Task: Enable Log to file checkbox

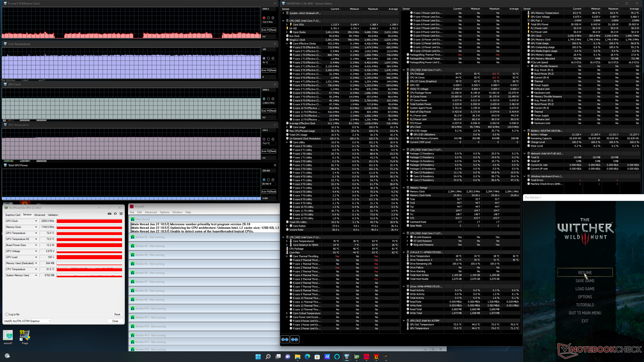Action: pyautogui.click(x=7, y=314)
